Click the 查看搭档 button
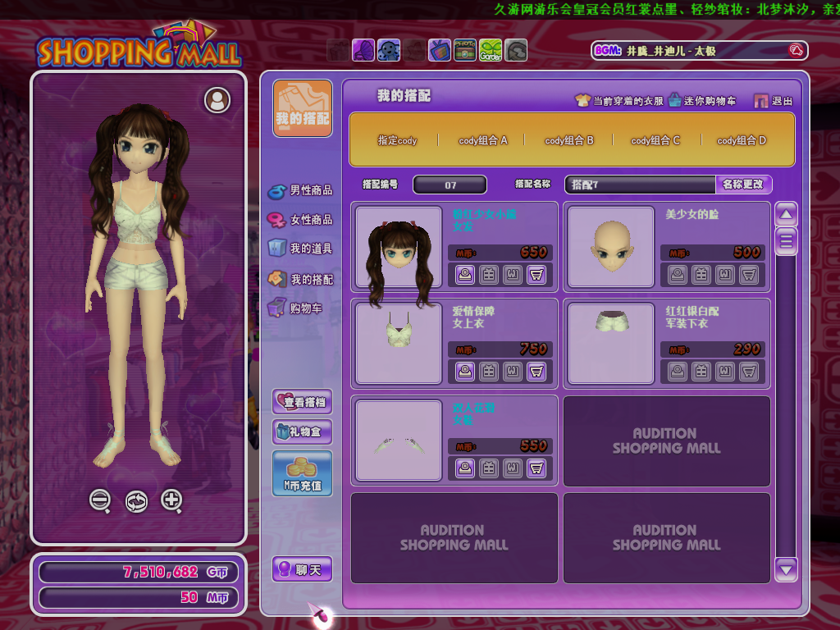The width and height of the screenshot is (840, 630). pos(302,402)
